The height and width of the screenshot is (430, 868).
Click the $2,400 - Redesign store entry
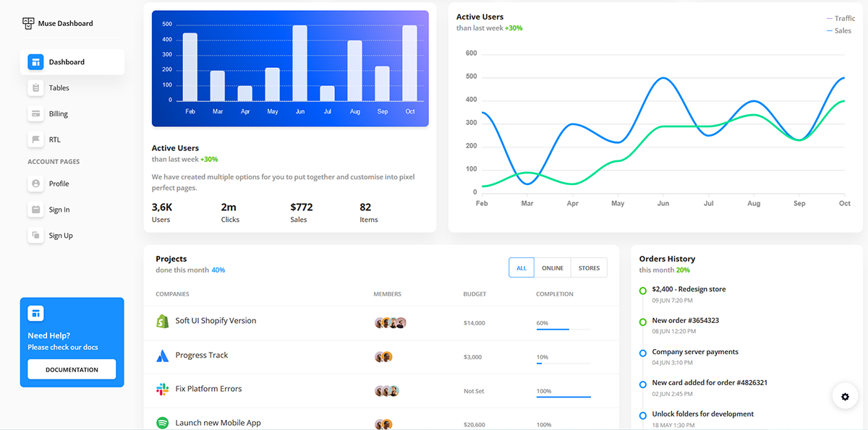(x=689, y=289)
